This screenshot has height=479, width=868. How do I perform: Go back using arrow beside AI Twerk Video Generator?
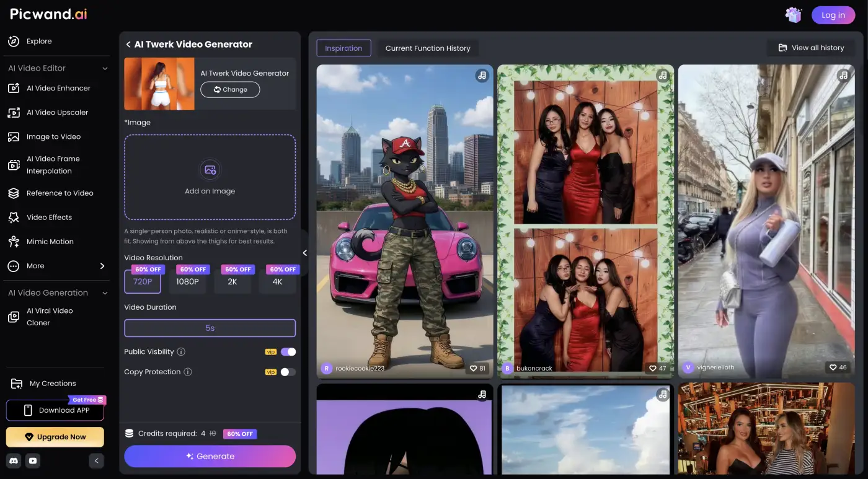128,45
